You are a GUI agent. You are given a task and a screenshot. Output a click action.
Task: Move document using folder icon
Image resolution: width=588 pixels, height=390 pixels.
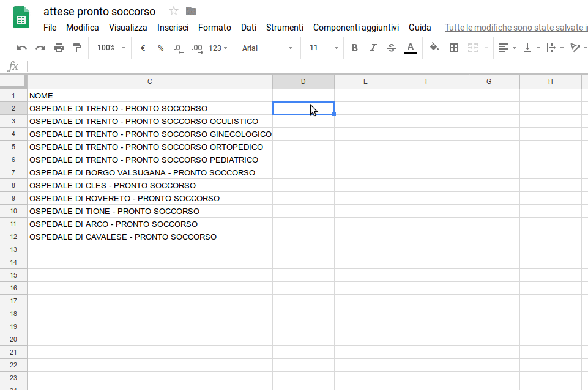click(x=191, y=11)
